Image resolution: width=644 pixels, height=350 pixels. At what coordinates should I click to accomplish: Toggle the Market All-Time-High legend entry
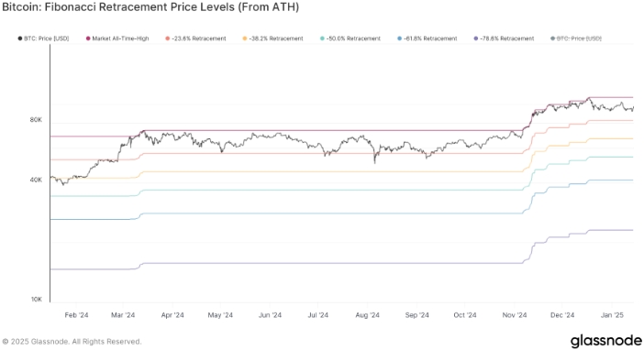point(117,38)
